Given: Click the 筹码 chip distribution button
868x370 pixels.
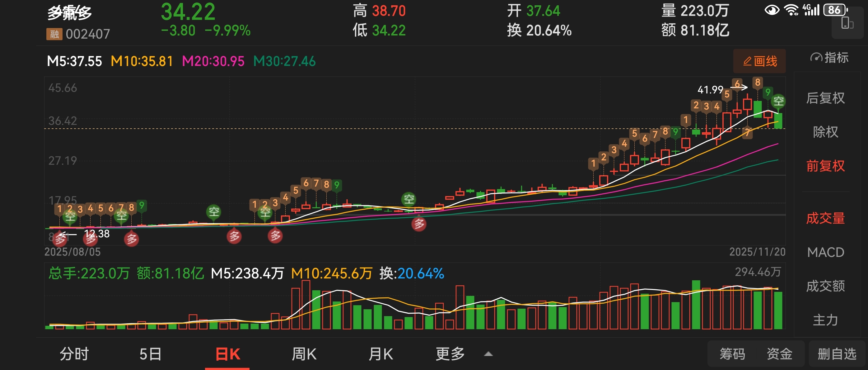Looking at the screenshot, I should pyautogui.click(x=732, y=354).
